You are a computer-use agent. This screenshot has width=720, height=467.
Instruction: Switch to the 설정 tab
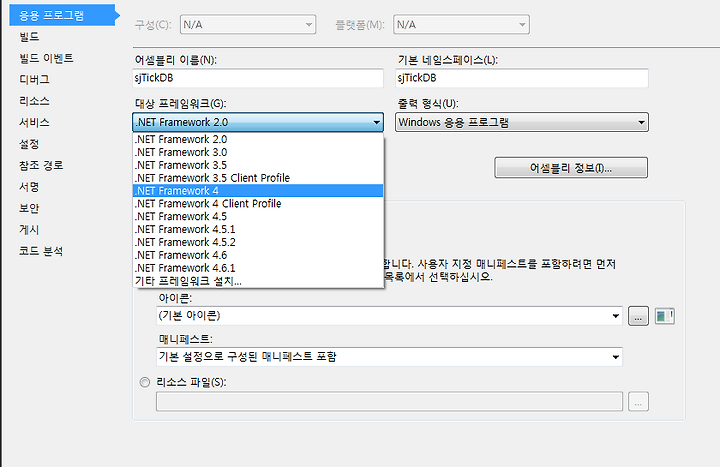(x=29, y=144)
